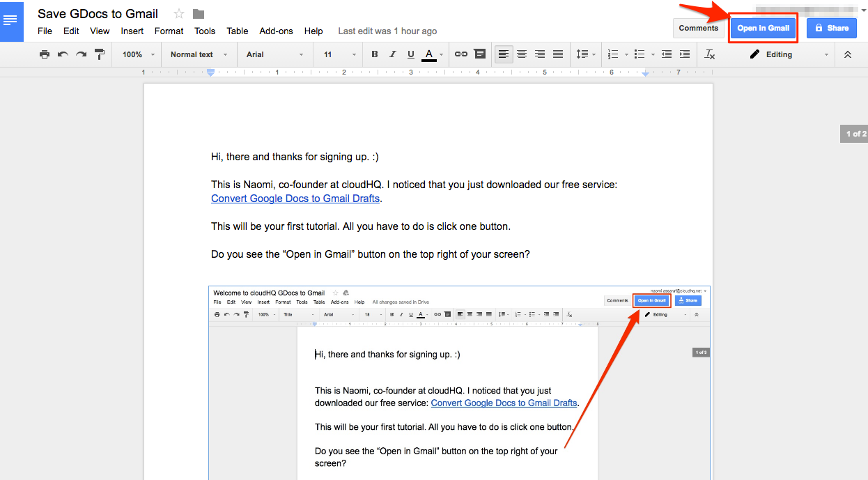
Task: Redo the last edit
Action: (x=80, y=54)
